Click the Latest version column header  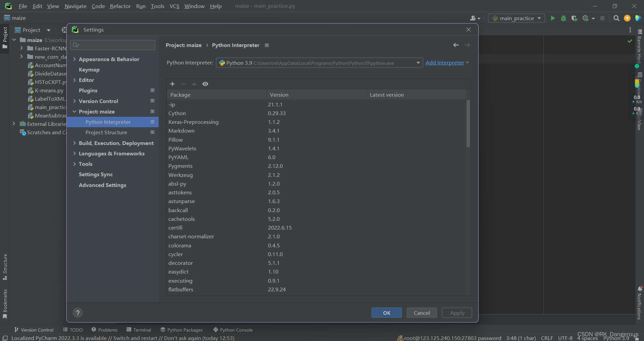click(x=416, y=95)
